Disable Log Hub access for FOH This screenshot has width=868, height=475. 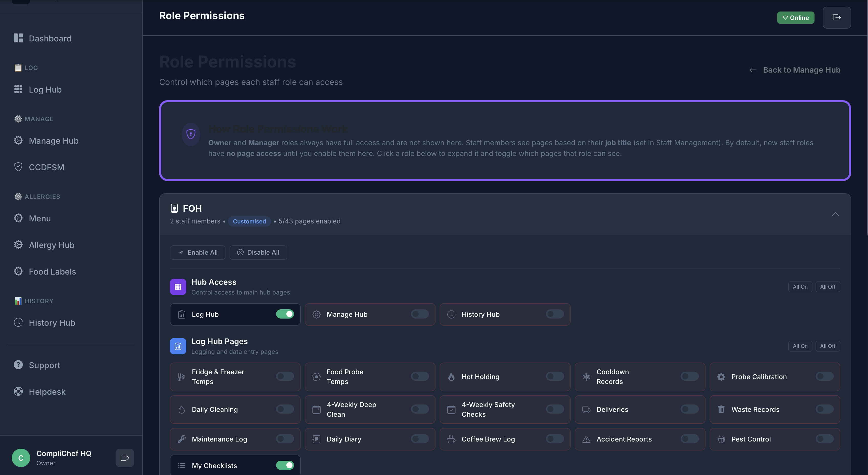pyautogui.click(x=285, y=314)
